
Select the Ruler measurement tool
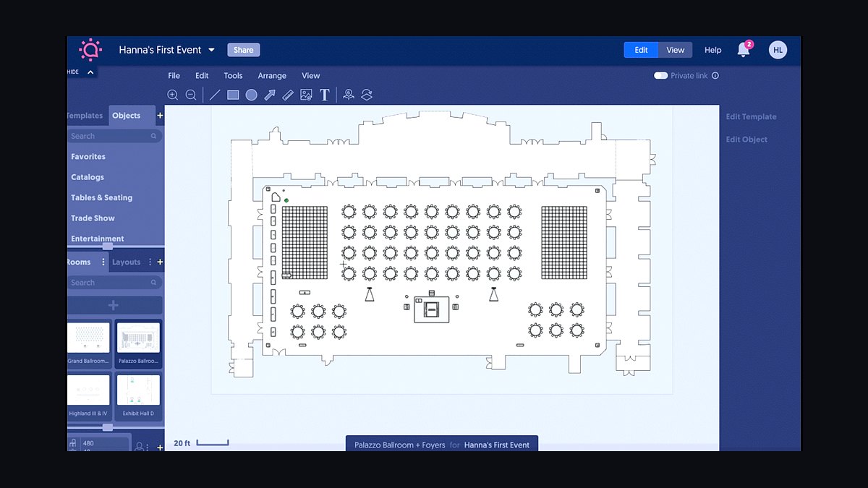[288, 95]
